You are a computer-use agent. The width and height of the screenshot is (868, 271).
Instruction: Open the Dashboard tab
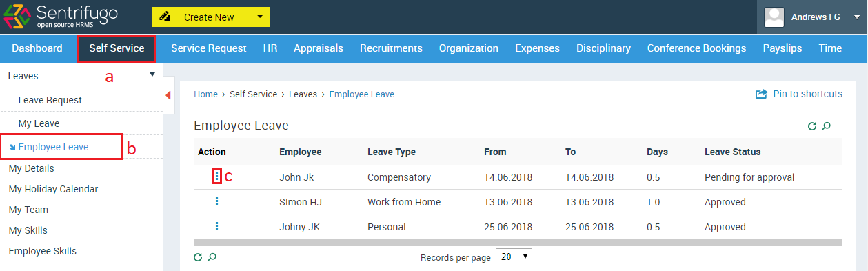coord(37,48)
